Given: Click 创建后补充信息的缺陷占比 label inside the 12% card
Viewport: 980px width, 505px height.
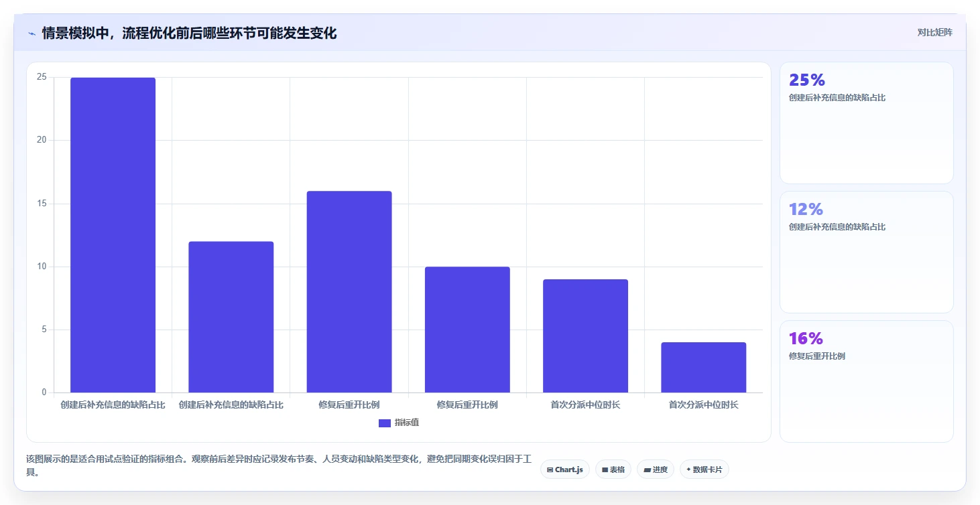Looking at the screenshot, I should coord(837,227).
